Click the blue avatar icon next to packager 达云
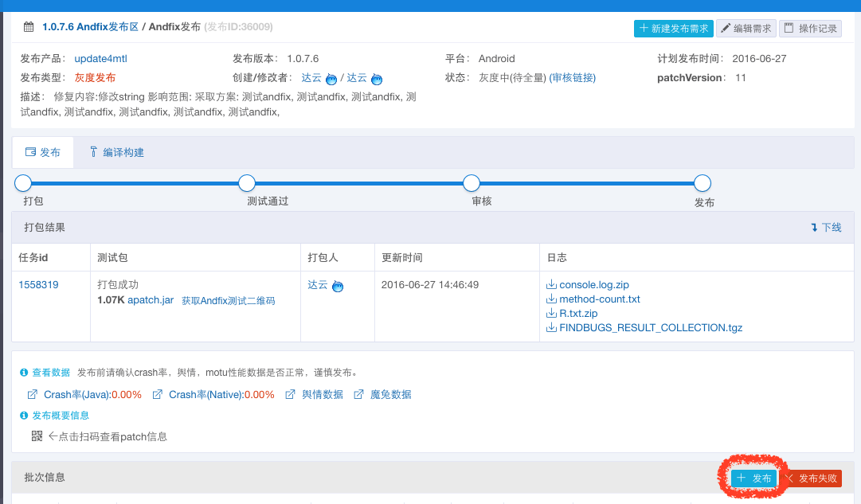Image resolution: width=861 pixels, height=504 pixels. 338,286
